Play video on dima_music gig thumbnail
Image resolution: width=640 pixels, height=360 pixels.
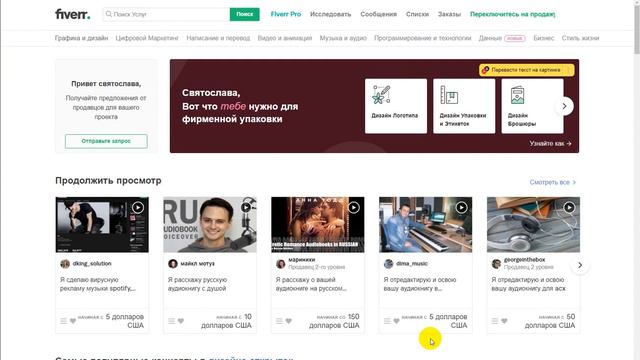point(461,207)
